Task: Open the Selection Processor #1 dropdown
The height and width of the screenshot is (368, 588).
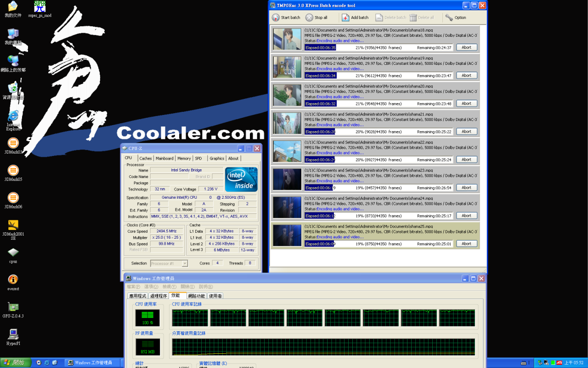Action: pyautogui.click(x=169, y=263)
